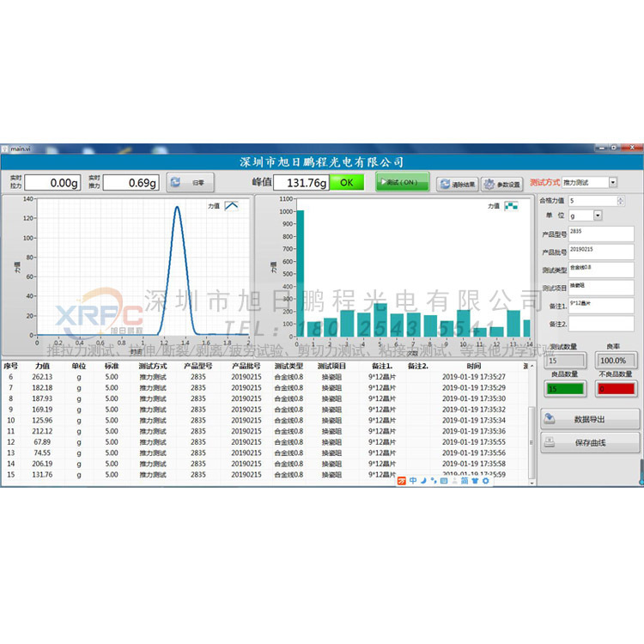Select table row with force 206.19
This screenshot has height=644, width=644.
tap(265, 464)
